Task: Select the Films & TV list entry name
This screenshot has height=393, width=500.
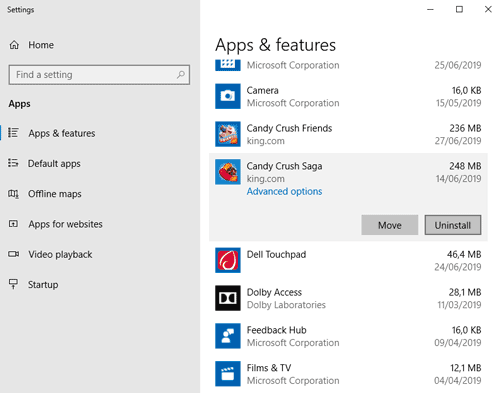Action: (x=269, y=368)
